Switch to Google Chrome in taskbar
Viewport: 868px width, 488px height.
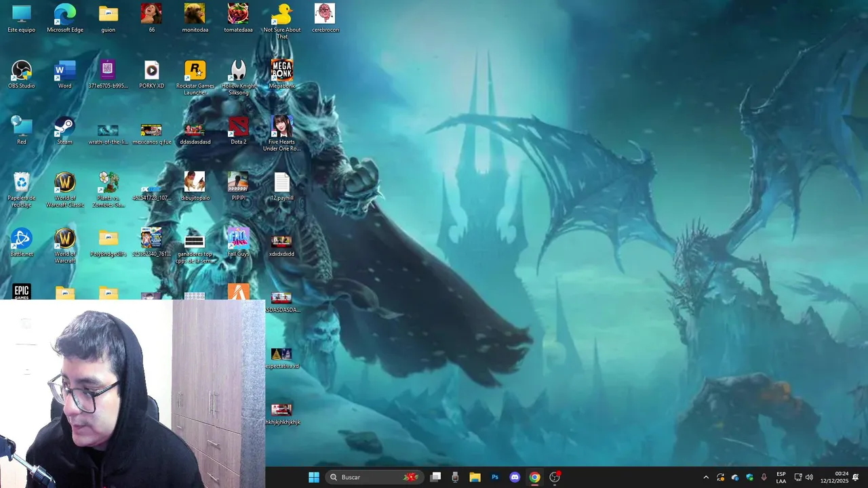pyautogui.click(x=534, y=477)
